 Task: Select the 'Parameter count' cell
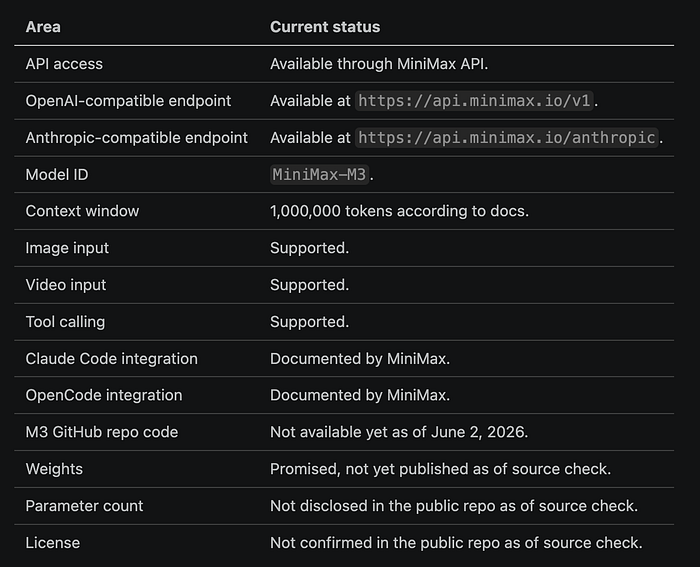(x=84, y=506)
